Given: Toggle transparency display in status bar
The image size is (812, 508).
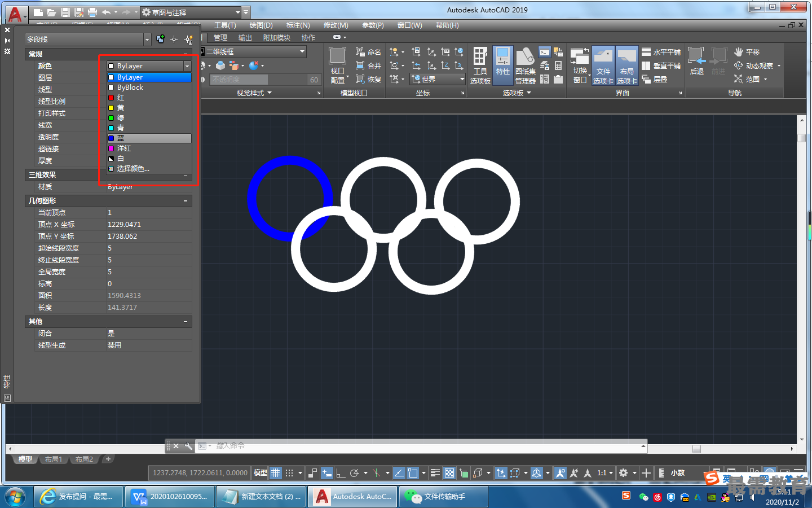Looking at the screenshot, I should click(449, 473).
